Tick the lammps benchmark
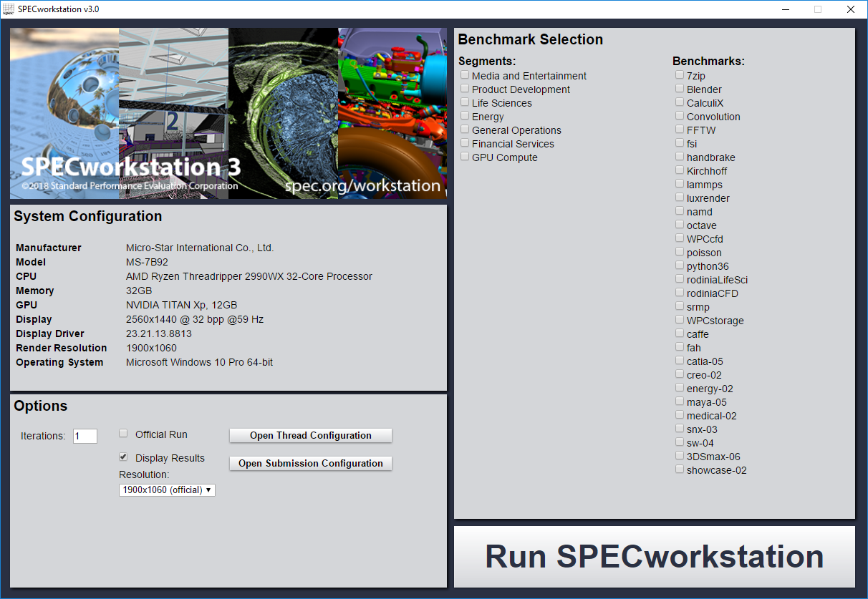 680,183
